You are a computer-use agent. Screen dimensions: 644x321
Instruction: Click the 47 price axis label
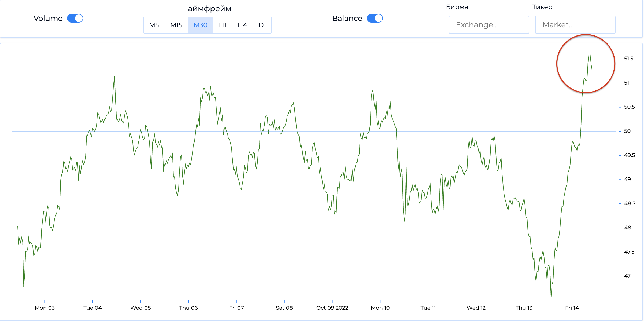(x=627, y=276)
